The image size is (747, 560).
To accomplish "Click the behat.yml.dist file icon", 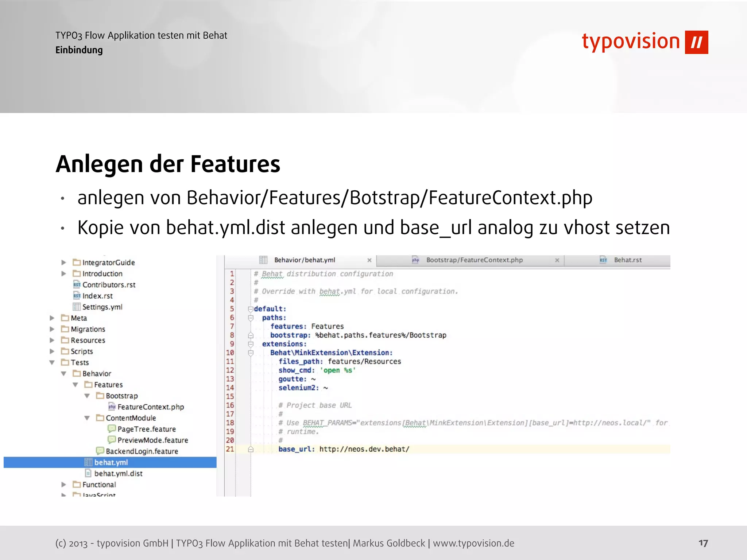I will (88, 474).
